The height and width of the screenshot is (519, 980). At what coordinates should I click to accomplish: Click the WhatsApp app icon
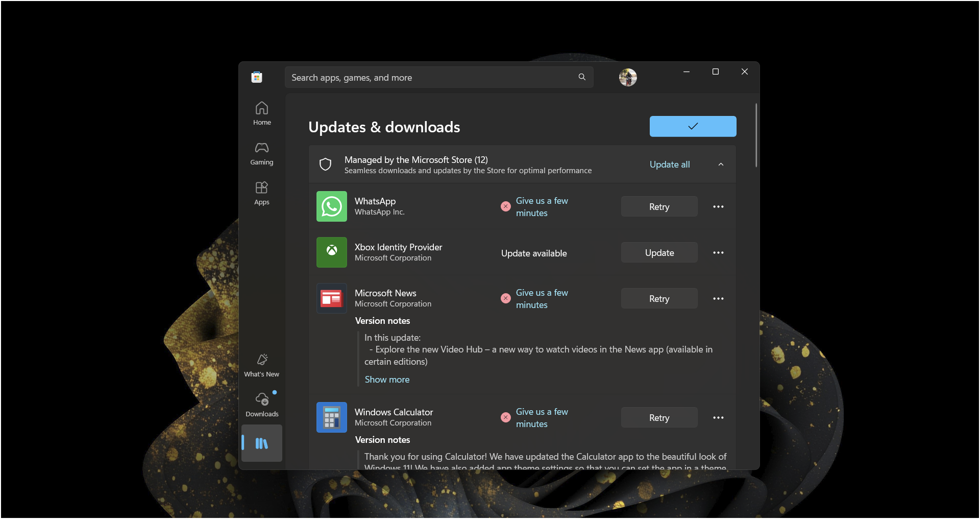[332, 206]
